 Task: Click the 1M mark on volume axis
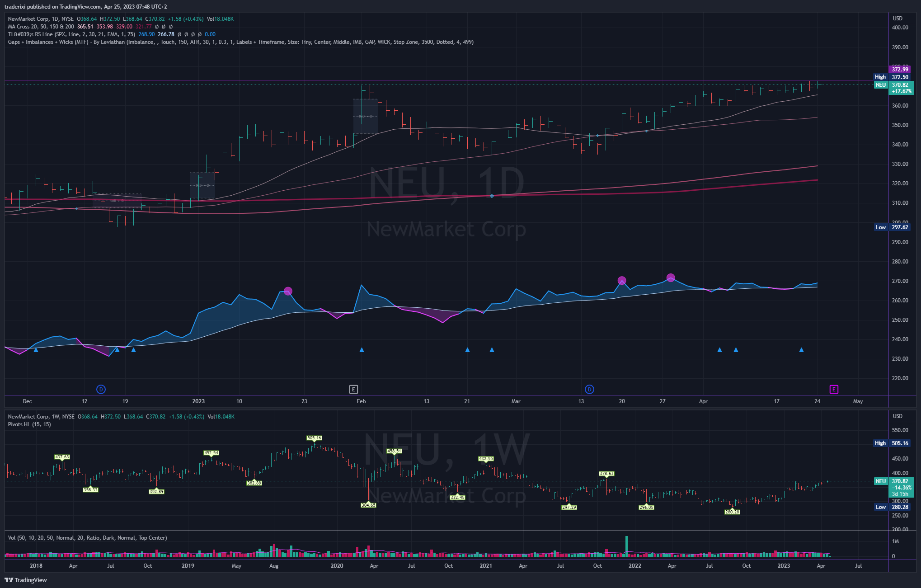point(896,541)
